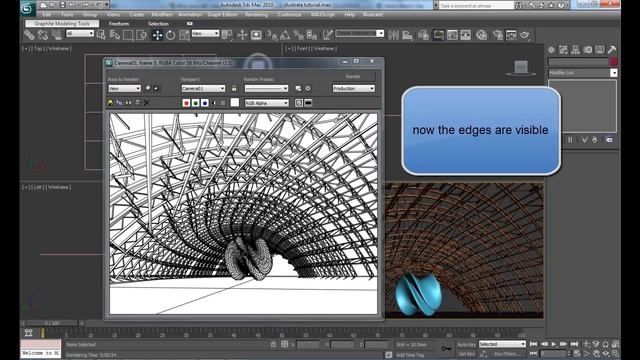The height and width of the screenshot is (360, 640).
Task: Click the Set Key button
Action: (x=467, y=354)
